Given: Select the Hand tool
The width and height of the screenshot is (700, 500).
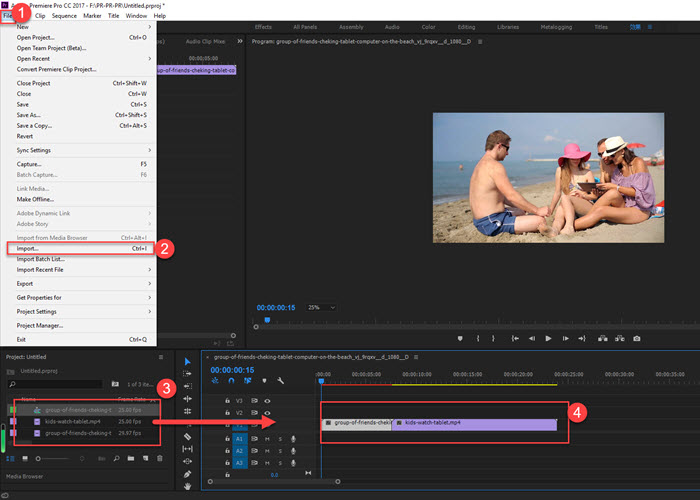Looking at the screenshot, I should pyautogui.click(x=188, y=486).
